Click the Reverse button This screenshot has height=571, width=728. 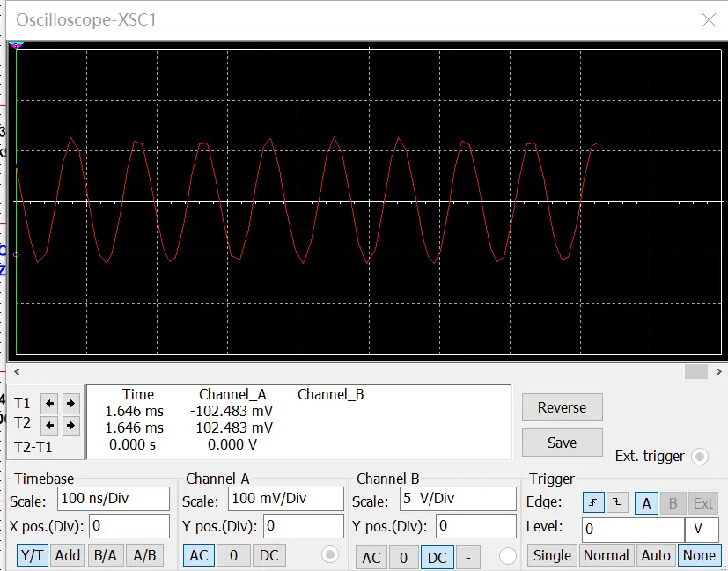[563, 407]
